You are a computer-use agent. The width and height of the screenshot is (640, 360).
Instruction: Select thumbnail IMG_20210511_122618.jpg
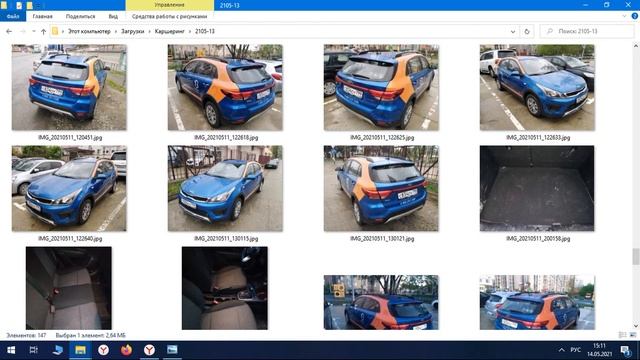(225, 87)
